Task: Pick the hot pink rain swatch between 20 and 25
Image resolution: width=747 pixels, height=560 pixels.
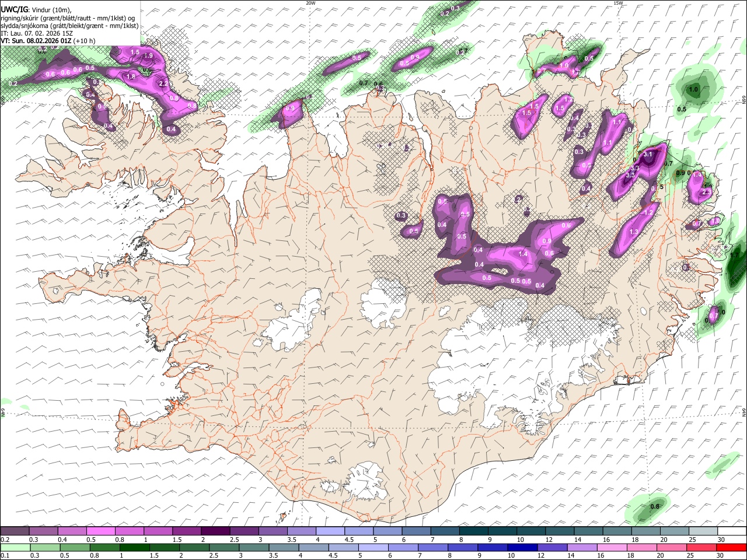Action: point(672,548)
